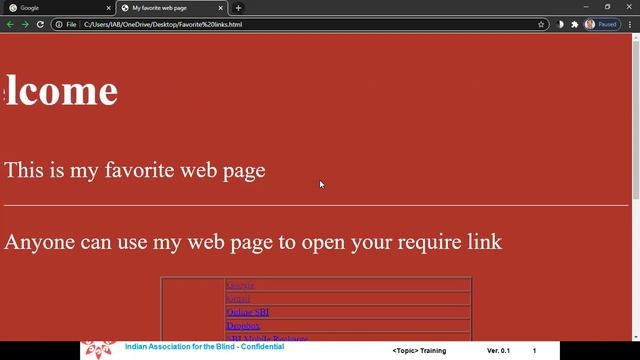Close the Google tab

(108, 8)
